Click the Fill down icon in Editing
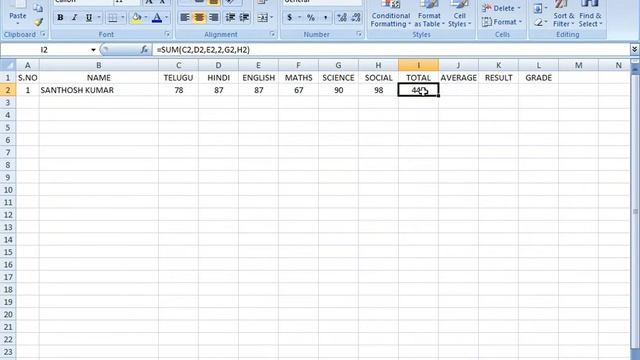Image resolution: width=640 pixels, height=360 pixels. [x=538, y=8]
